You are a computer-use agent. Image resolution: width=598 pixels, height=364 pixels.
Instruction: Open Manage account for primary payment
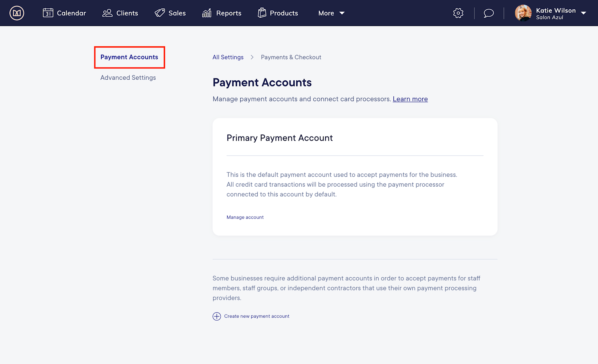245,217
